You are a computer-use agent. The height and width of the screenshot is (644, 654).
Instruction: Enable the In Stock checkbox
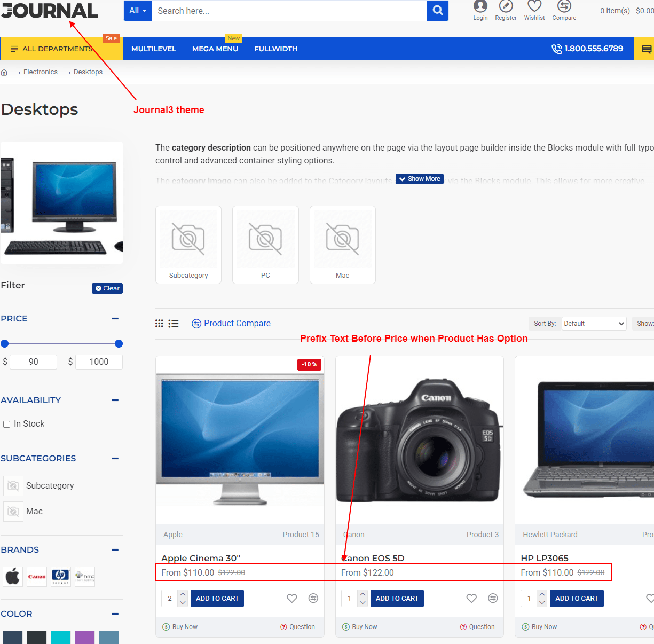pyautogui.click(x=7, y=424)
